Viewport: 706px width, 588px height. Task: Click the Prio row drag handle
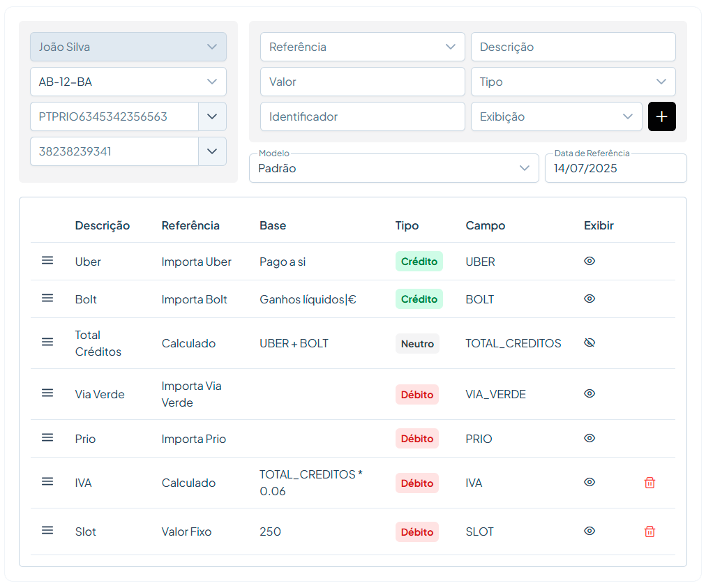[47, 438]
